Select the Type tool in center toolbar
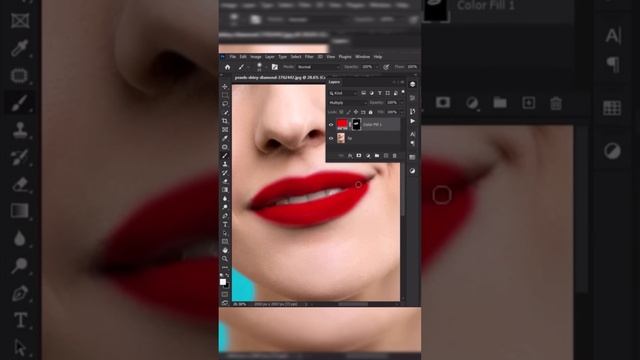 pos(225,224)
